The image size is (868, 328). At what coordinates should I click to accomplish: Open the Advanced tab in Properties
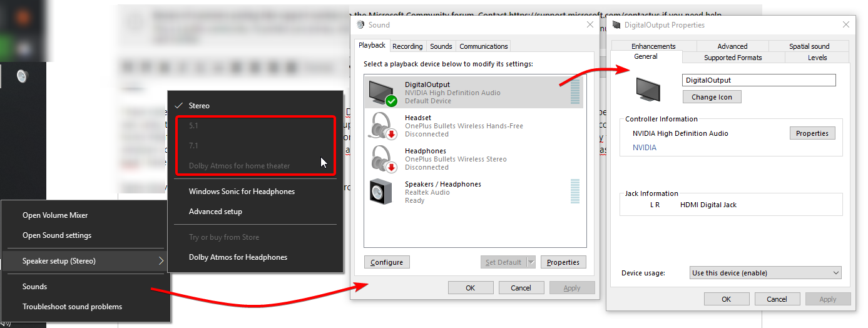[x=732, y=46]
